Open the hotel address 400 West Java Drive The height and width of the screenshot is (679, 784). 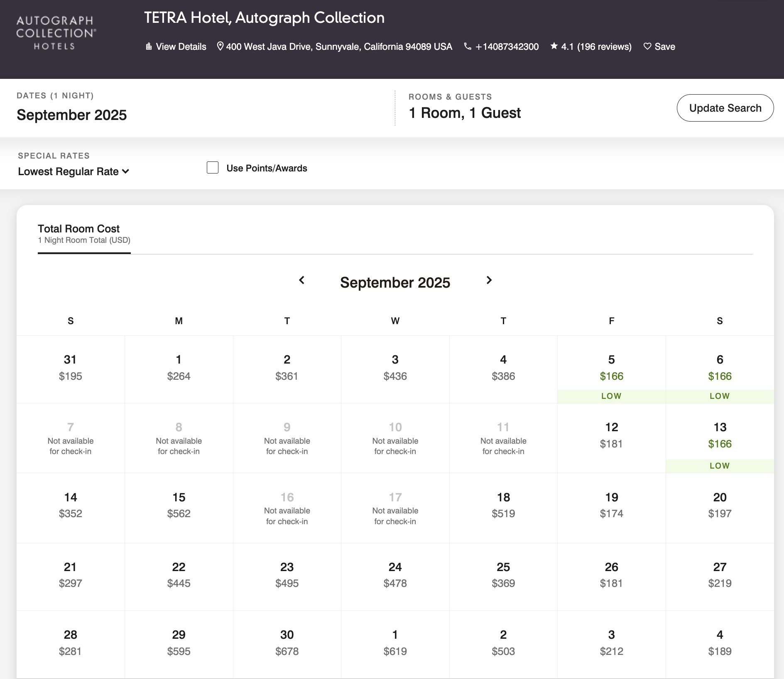coord(339,46)
